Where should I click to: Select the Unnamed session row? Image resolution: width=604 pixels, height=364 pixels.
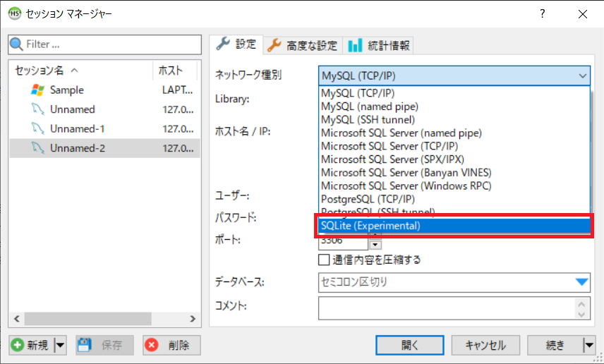tap(104, 109)
